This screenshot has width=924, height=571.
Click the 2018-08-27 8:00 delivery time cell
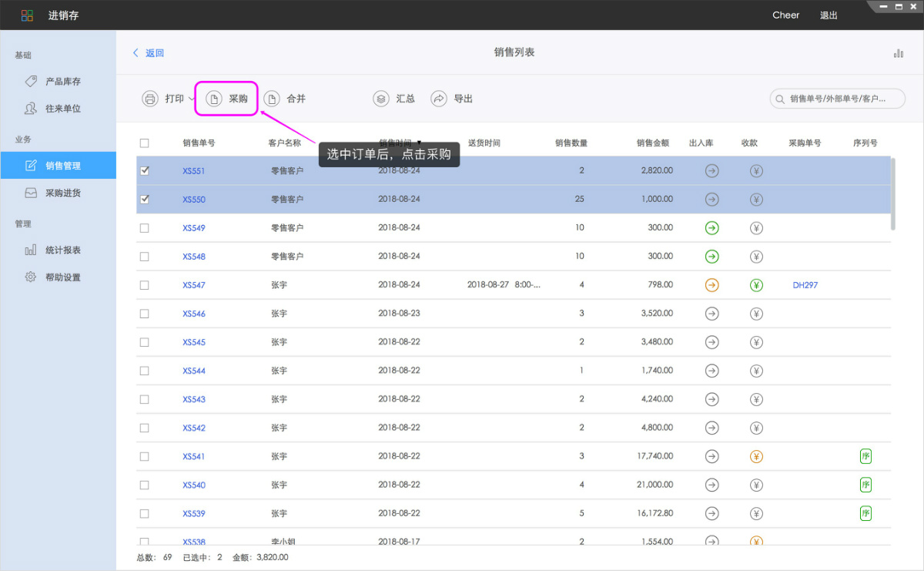tap(504, 285)
